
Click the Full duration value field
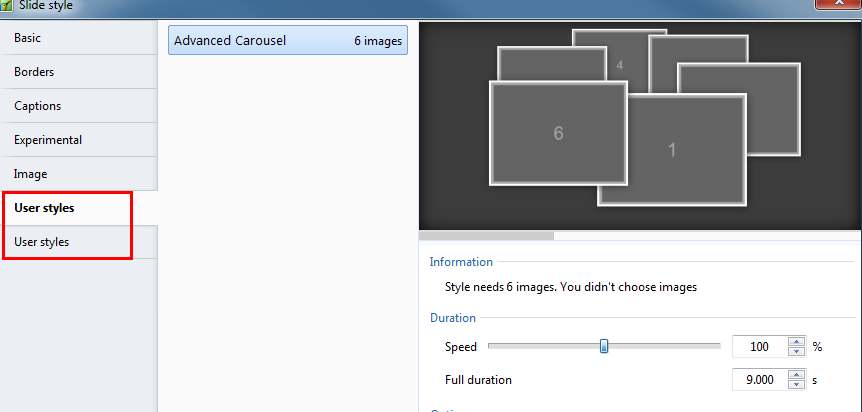(x=760, y=380)
